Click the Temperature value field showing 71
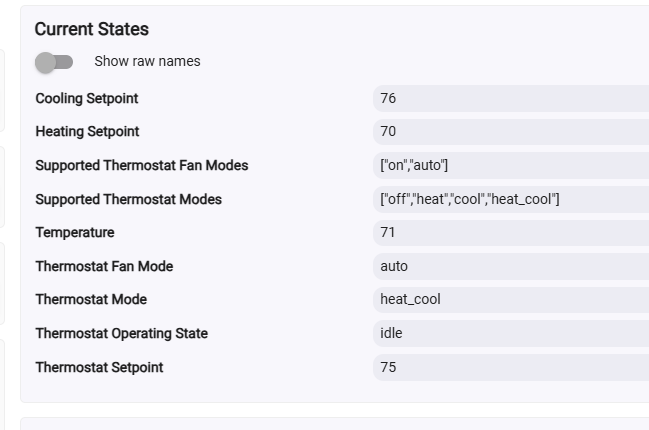Screen dimensions: 649x430 tap(510, 232)
